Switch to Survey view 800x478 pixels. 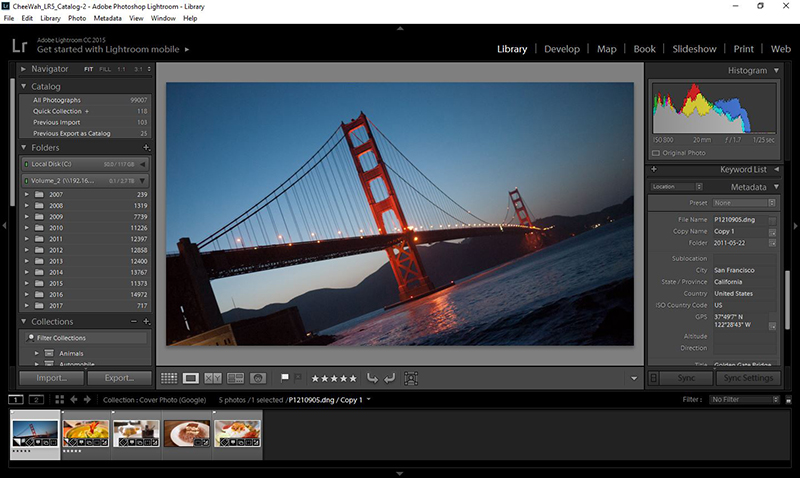[x=235, y=378]
